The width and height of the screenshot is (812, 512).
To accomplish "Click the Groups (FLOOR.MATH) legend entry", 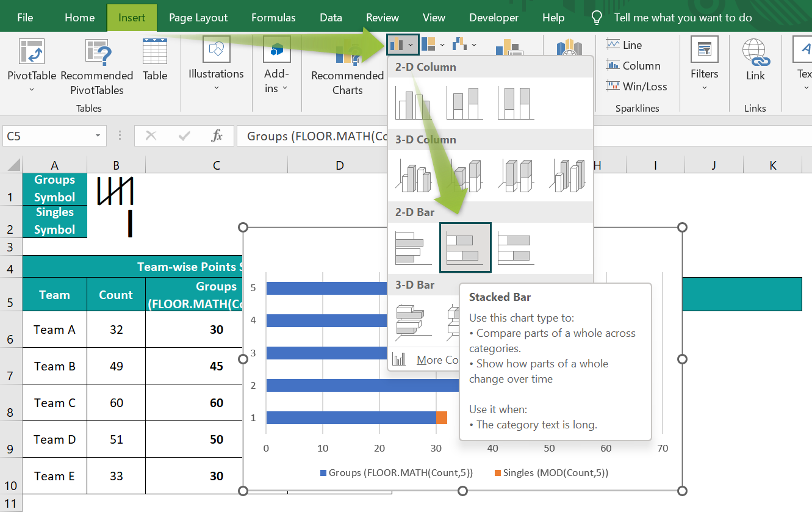I will [x=396, y=472].
